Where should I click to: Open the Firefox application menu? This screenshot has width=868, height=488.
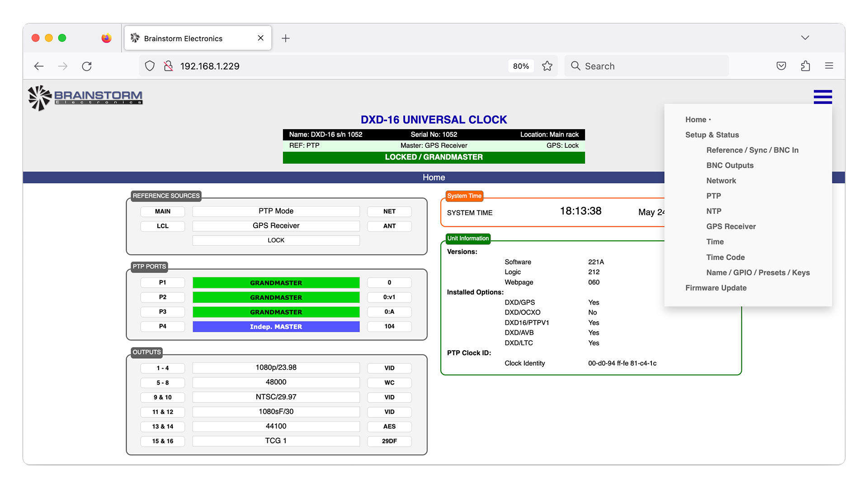pyautogui.click(x=829, y=66)
